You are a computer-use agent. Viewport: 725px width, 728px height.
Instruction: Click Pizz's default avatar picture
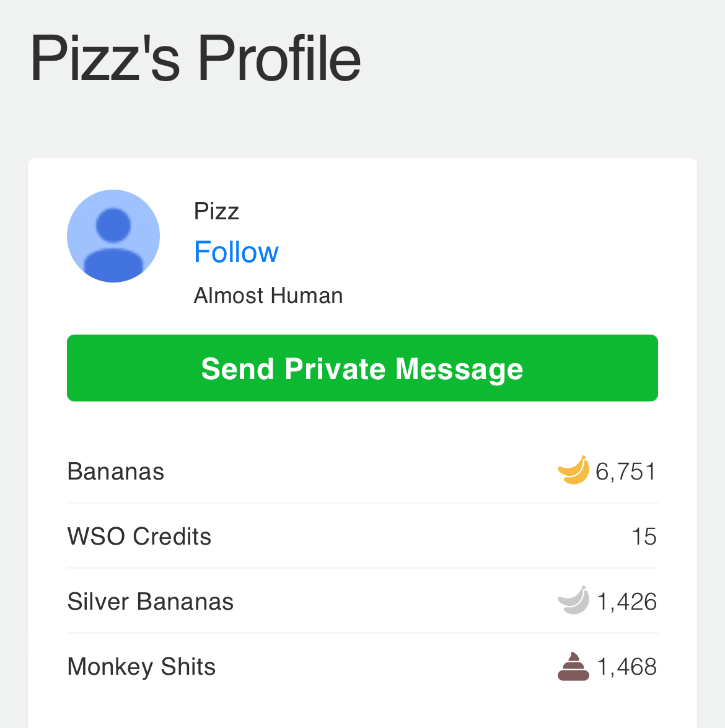coord(113,236)
